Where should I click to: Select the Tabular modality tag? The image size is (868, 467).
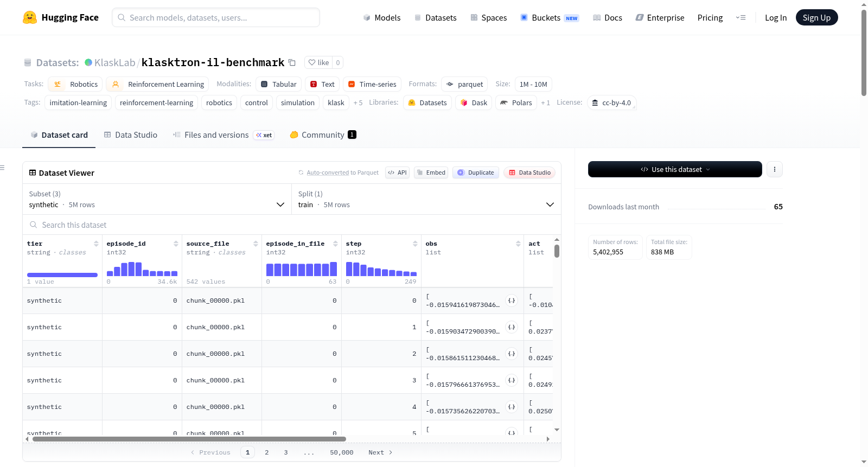(x=279, y=84)
